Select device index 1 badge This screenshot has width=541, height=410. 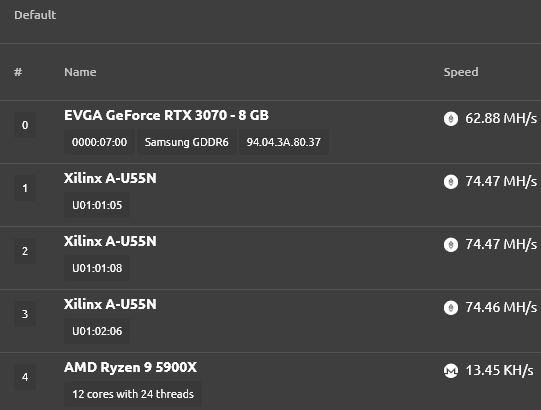pyautogui.click(x=25, y=188)
